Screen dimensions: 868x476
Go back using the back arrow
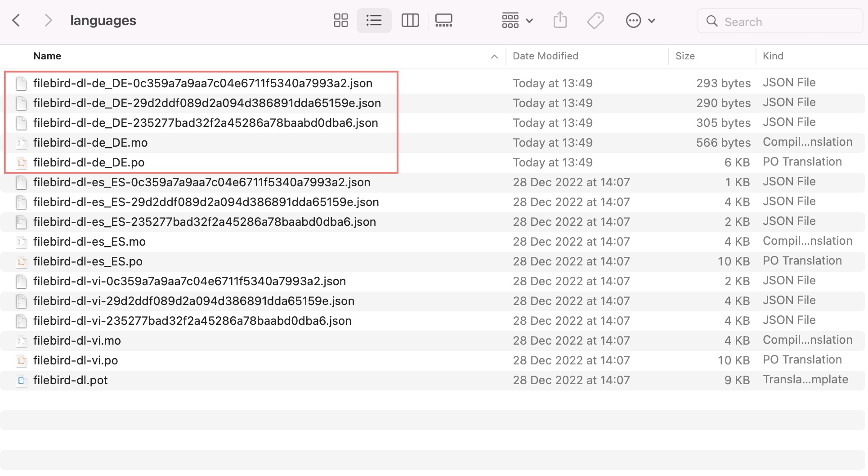click(x=16, y=21)
